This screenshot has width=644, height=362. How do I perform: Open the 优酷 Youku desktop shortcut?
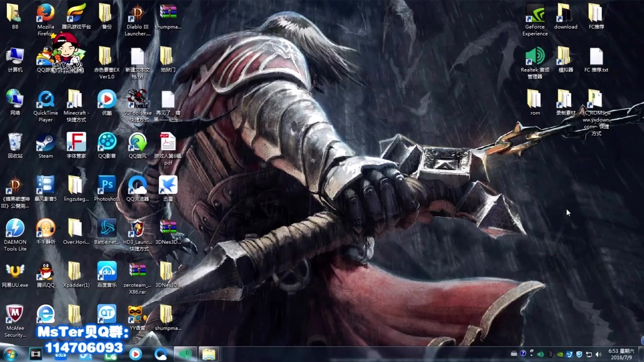(x=107, y=103)
